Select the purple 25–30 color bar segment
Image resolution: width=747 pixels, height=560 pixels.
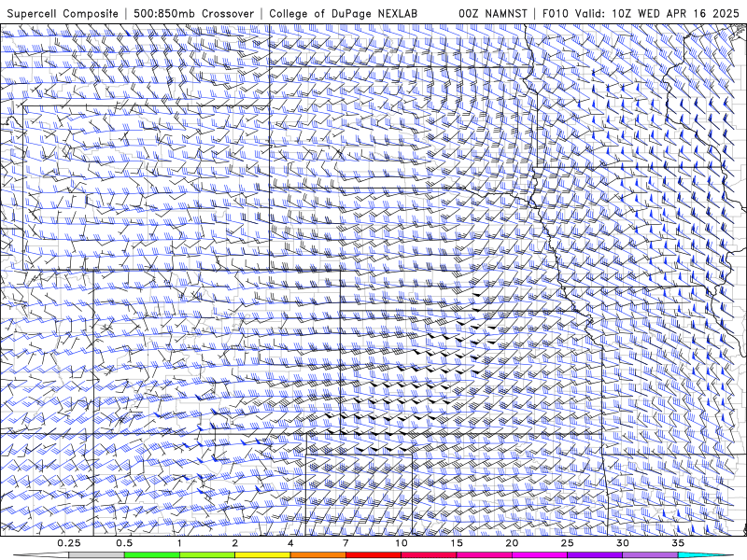point(595,555)
